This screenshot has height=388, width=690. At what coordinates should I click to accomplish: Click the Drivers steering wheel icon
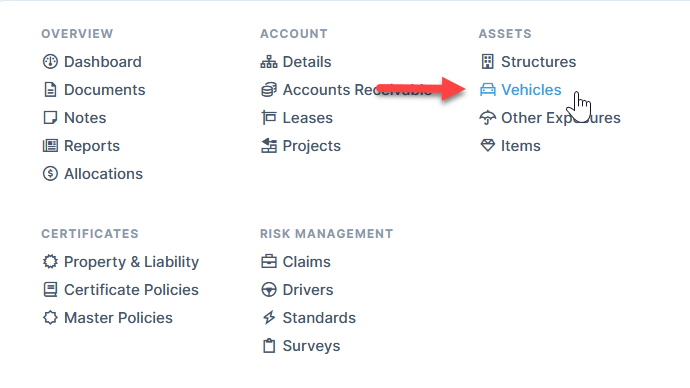[269, 290]
